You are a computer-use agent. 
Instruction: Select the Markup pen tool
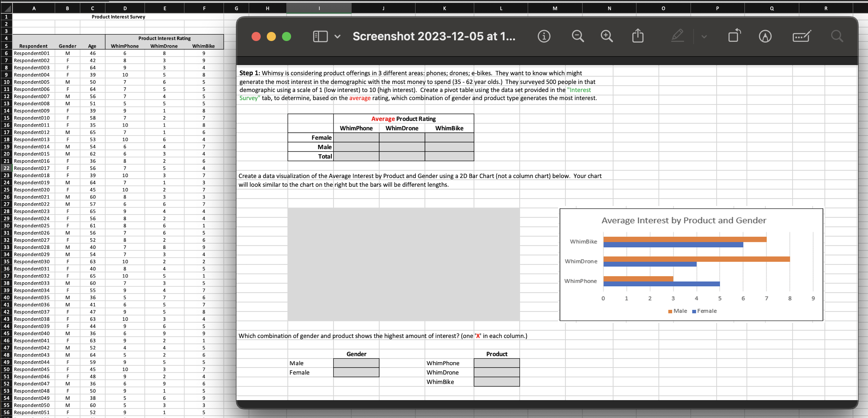(x=677, y=36)
